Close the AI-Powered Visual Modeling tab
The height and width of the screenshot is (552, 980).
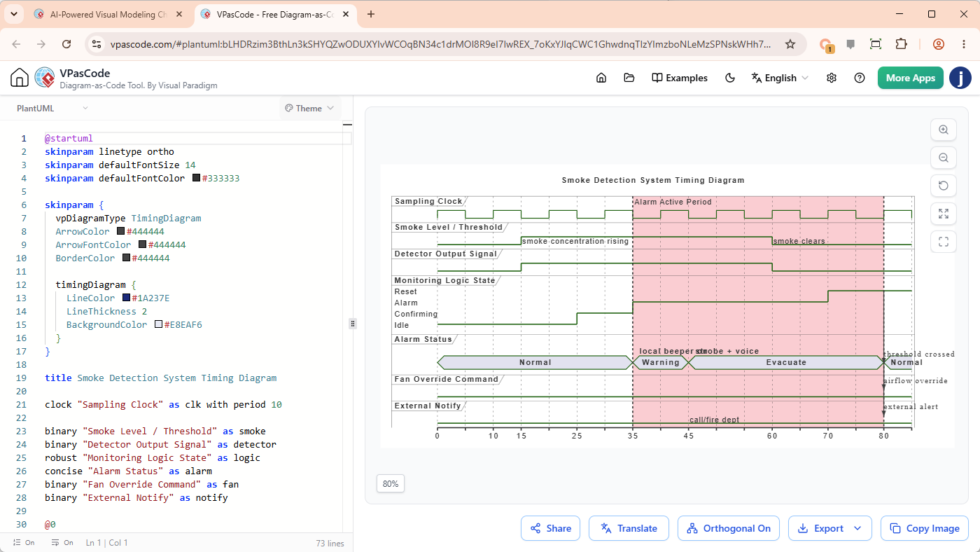(x=180, y=14)
